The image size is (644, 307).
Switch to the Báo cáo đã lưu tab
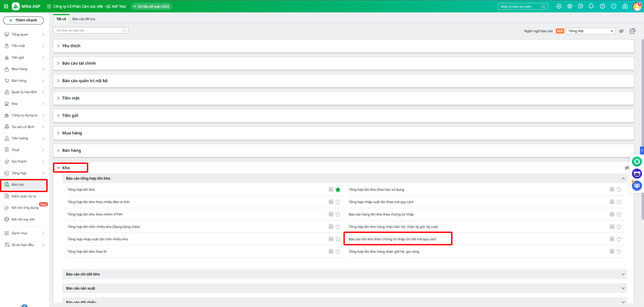click(x=84, y=19)
